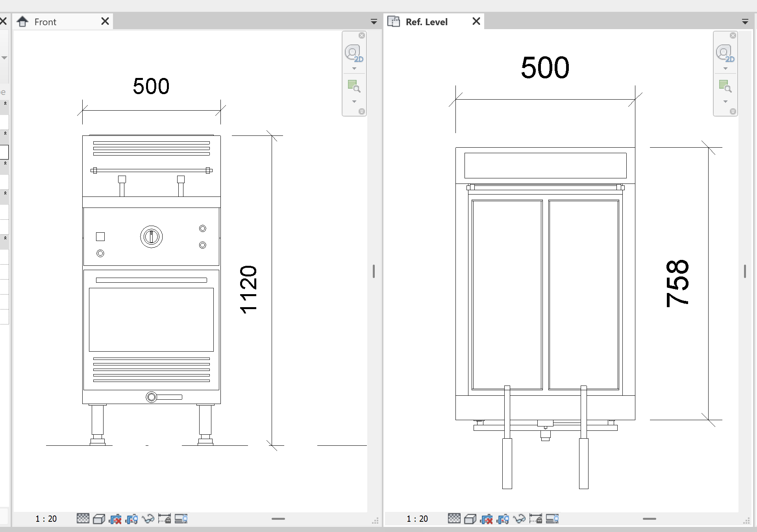Open Temporary Hide/Isolate in Ref. Level view
757x532 pixels.
[x=519, y=519]
